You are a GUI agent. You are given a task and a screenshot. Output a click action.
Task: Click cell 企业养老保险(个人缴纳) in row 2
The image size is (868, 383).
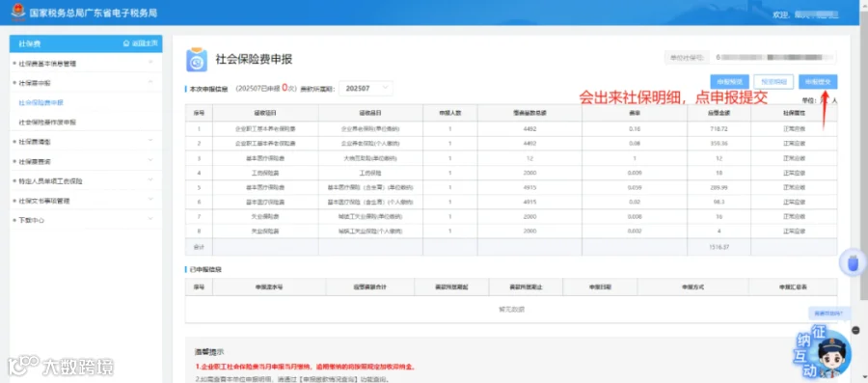click(370, 144)
